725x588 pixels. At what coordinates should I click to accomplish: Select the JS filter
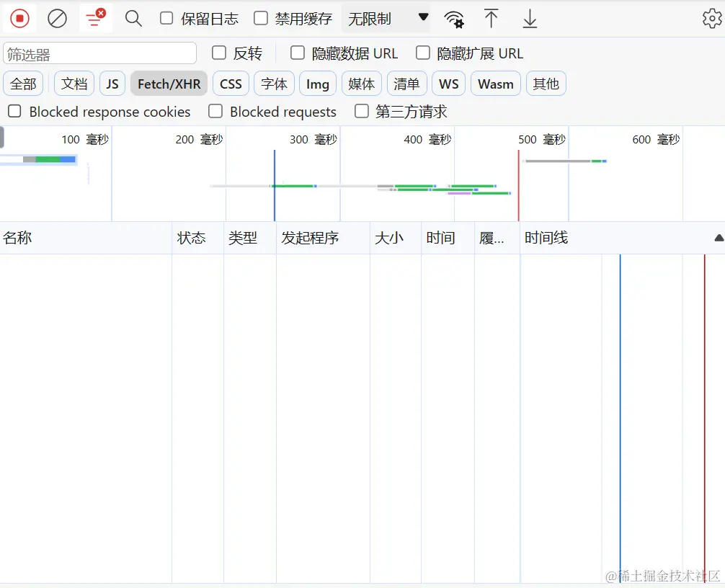112,84
